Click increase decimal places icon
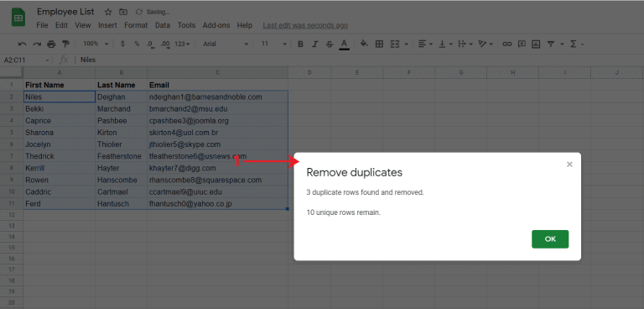The width and height of the screenshot is (644, 309). click(165, 44)
